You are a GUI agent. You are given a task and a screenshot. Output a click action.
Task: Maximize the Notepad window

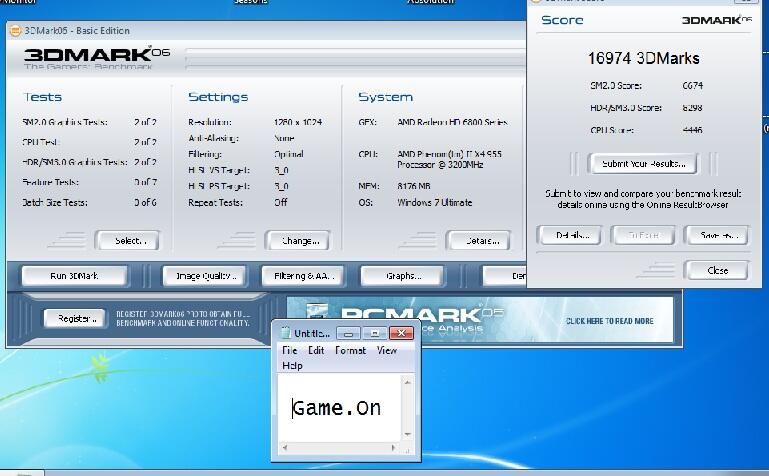pyautogui.click(x=375, y=333)
